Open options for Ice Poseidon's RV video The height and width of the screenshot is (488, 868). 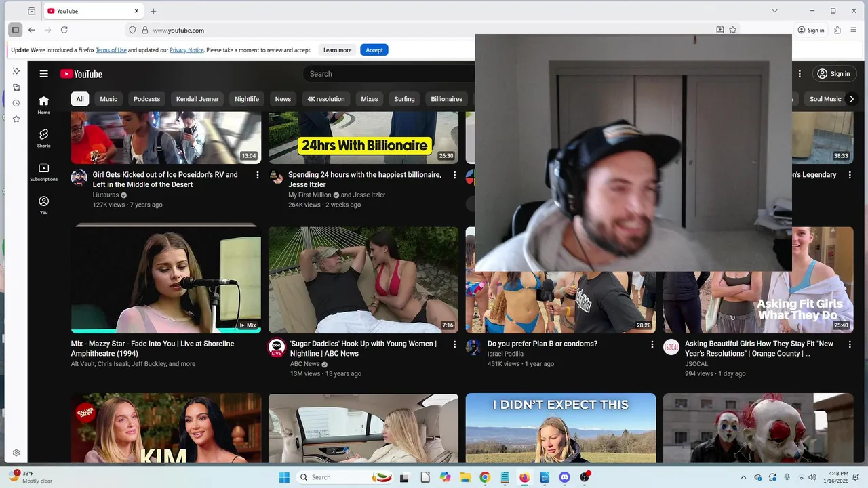tap(257, 175)
